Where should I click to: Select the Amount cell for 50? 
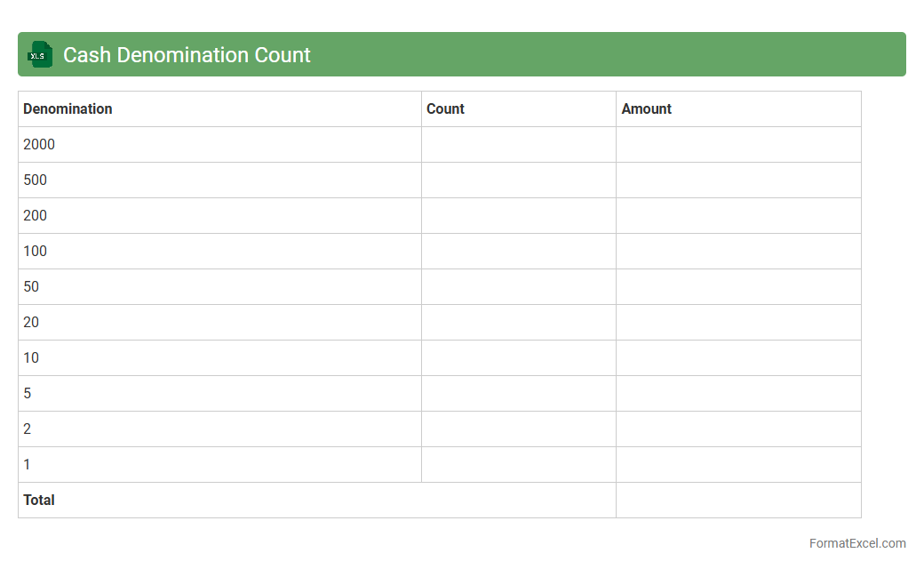pos(737,286)
